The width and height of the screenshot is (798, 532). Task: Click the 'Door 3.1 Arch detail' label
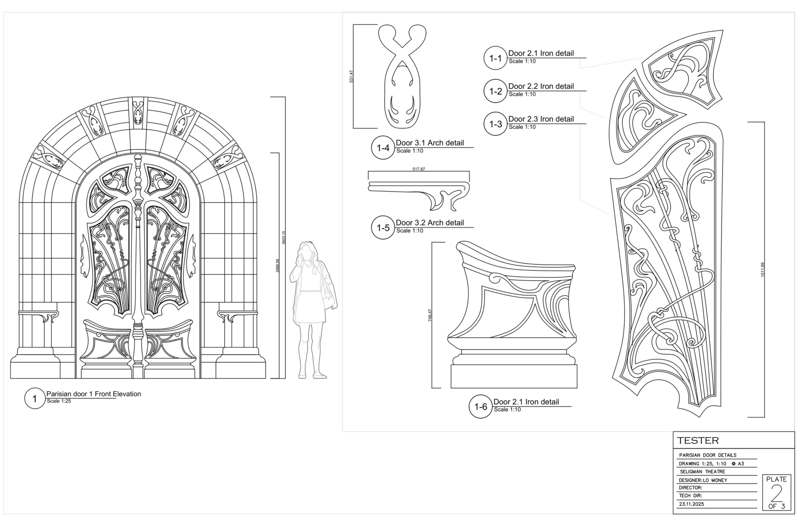430,143
